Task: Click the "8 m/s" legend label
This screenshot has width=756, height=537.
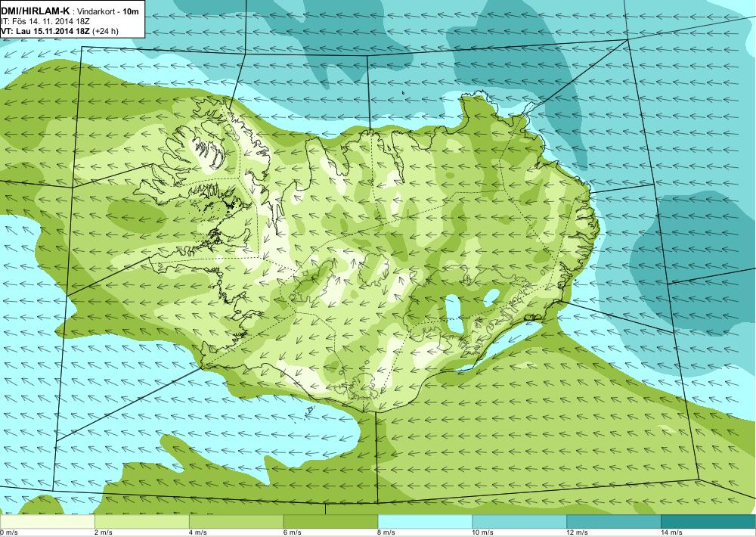Action: [x=387, y=532]
